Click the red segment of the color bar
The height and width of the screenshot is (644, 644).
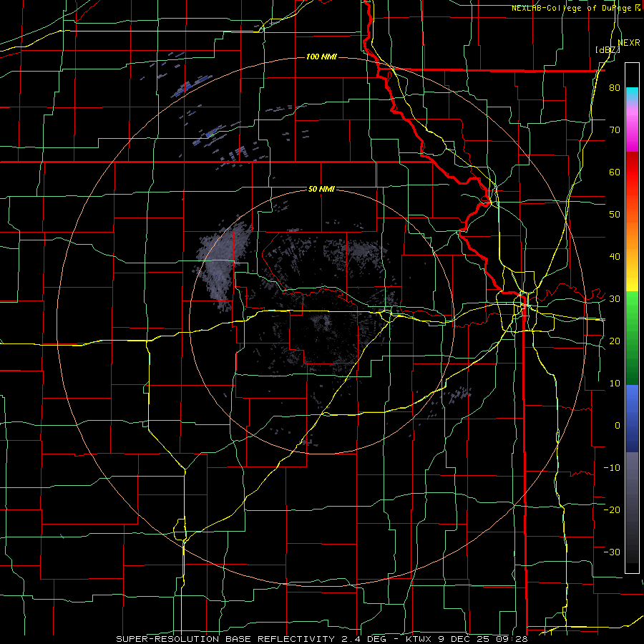[x=632, y=172]
